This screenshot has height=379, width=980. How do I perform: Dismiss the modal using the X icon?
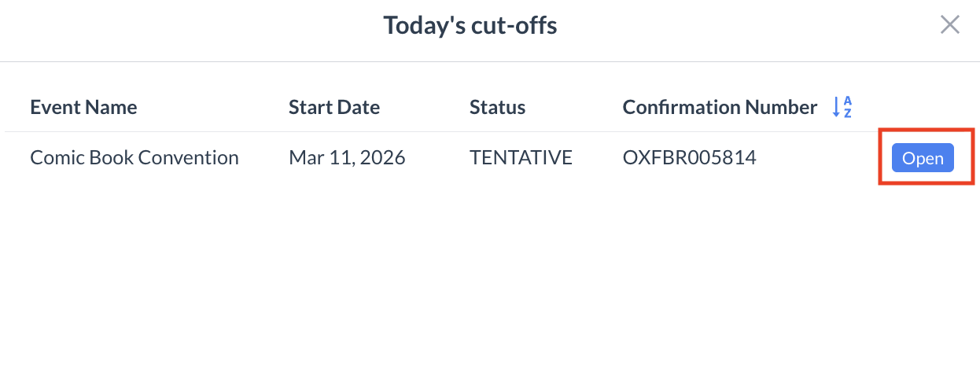[x=949, y=25]
